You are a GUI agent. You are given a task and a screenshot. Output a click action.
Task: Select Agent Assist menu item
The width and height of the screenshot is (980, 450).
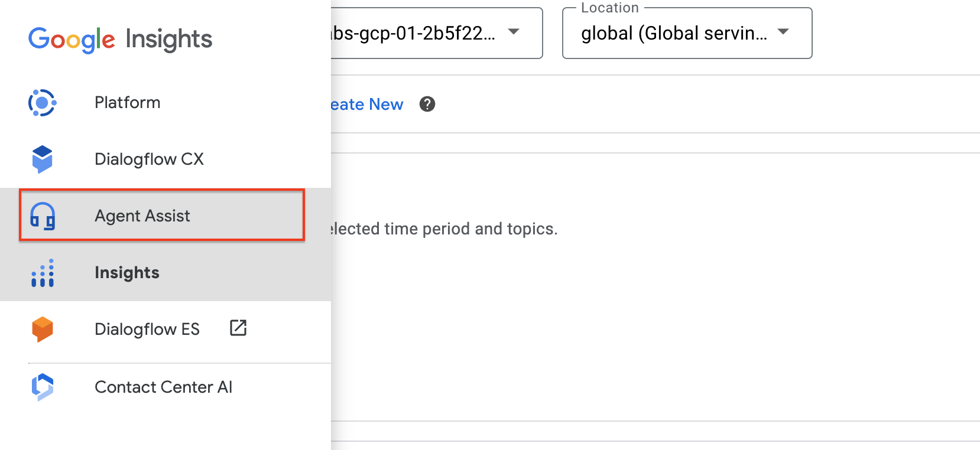click(x=142, y=216)
